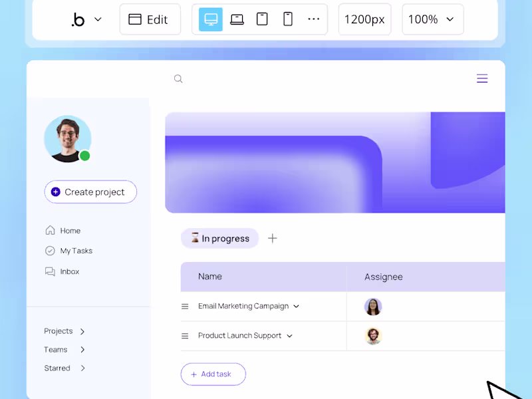
Task: Switch to mobile preview mode
Action: [x=287, y=19]
